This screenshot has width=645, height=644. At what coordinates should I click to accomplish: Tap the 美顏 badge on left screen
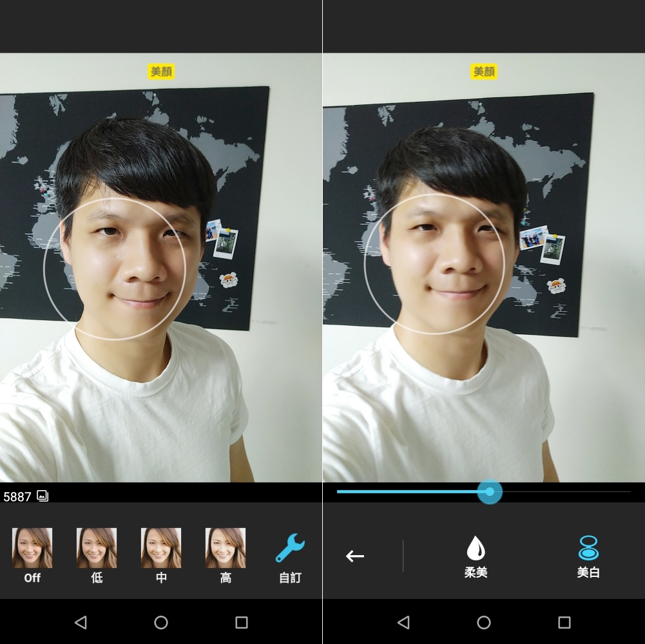click(161, 71)
